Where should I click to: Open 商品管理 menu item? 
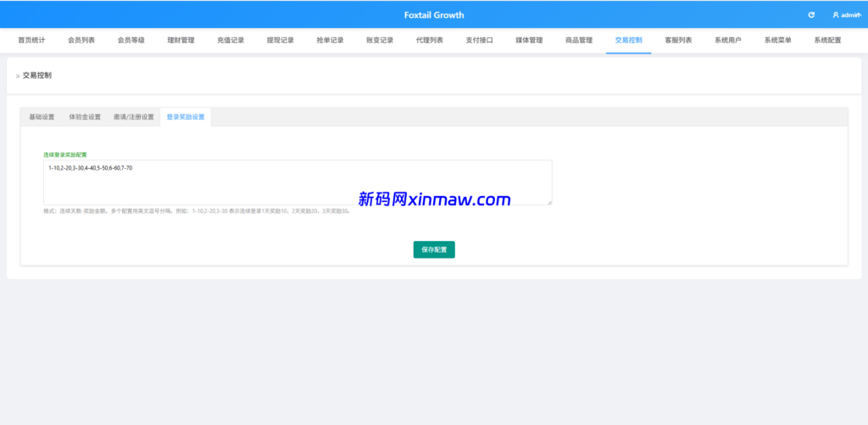click(x=578, y=41)
